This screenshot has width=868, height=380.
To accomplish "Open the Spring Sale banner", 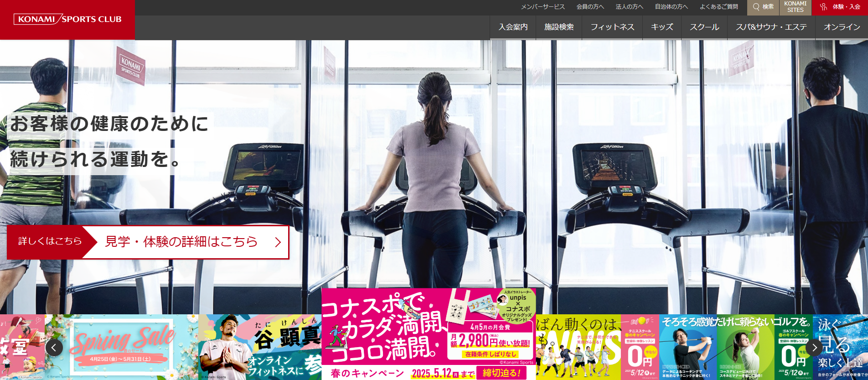I will pyautogui.click(x=122, y=347).
